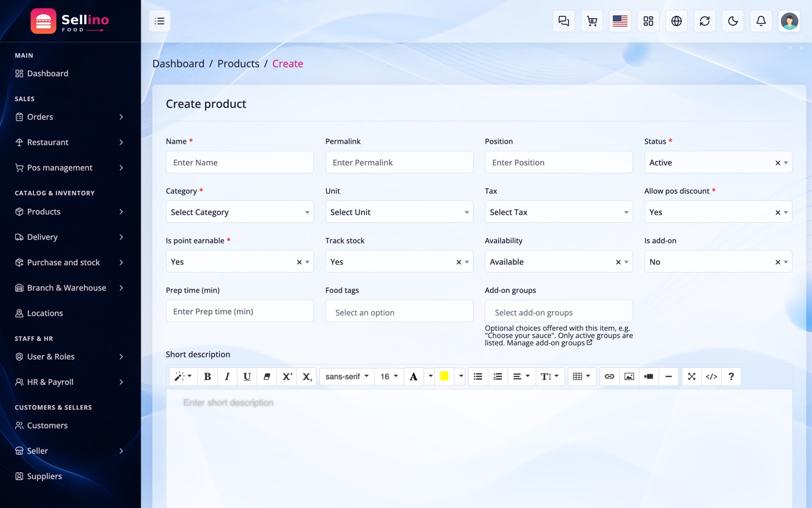Clear the Status Active selection
Screen dimensions: 812x508
tap(778, 163)
